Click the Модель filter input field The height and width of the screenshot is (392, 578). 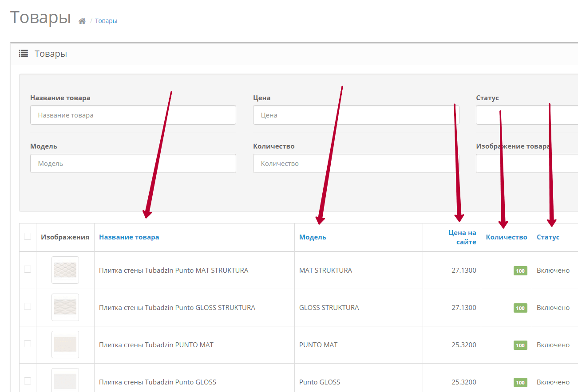(x=133, y=164)
